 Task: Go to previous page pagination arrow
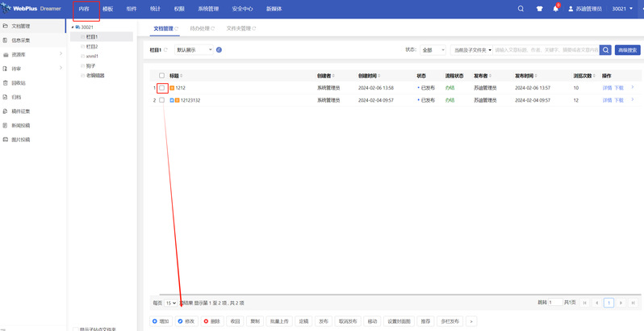pos(596,303)
